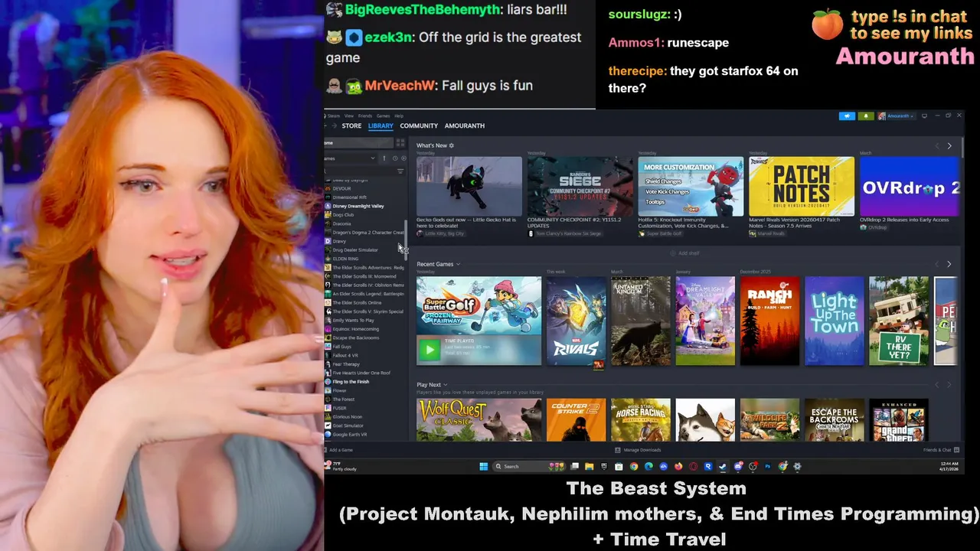The image size is (980, 551).
Task: Open WolfQuest Classic Play Next cover
Action: 479,420
